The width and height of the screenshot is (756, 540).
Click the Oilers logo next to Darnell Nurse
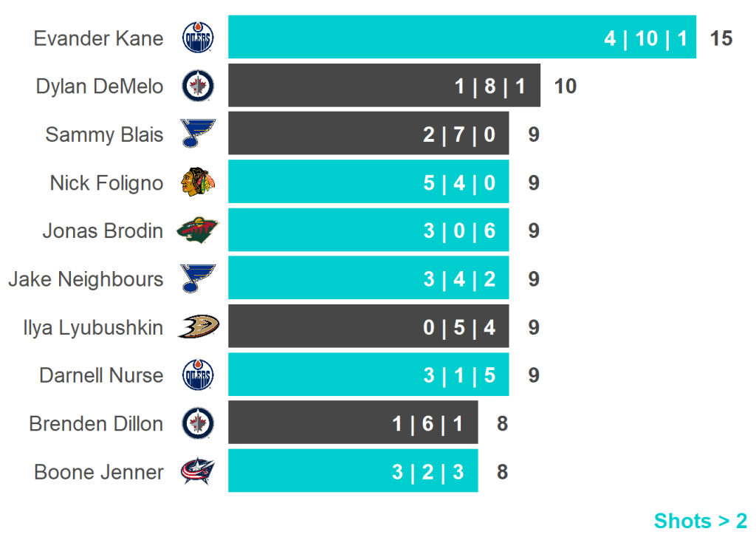(198, 375)
